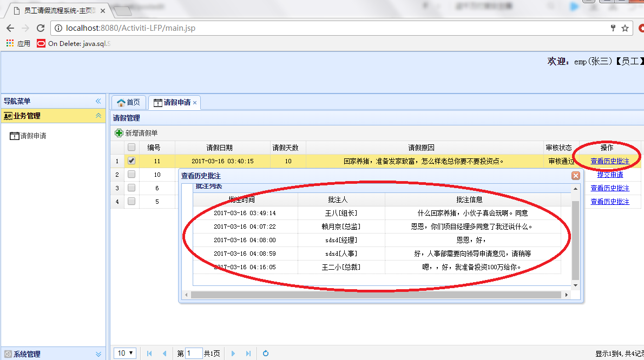
Task: Switch to the 首页 tab
Action: 129,102
